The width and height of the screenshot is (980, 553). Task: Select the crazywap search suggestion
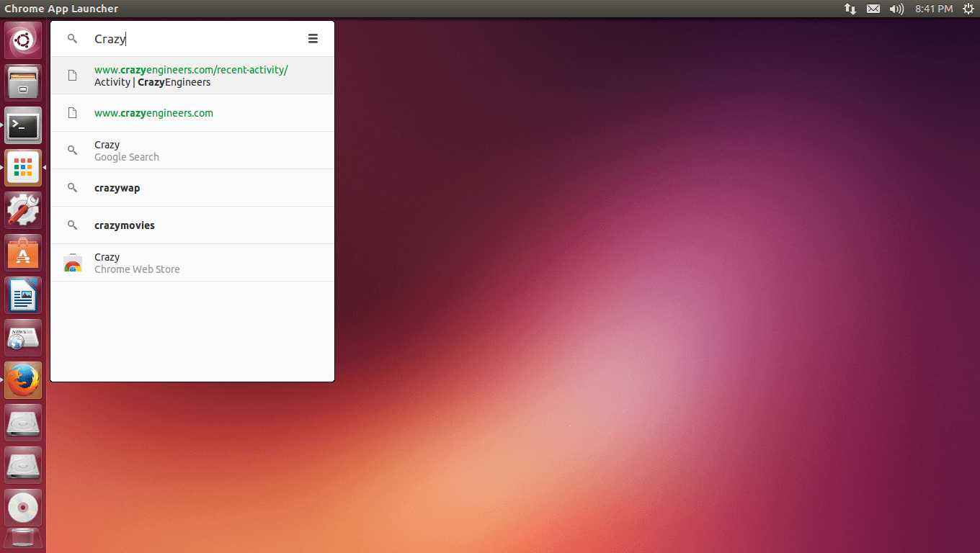click(x=192, y=188)
